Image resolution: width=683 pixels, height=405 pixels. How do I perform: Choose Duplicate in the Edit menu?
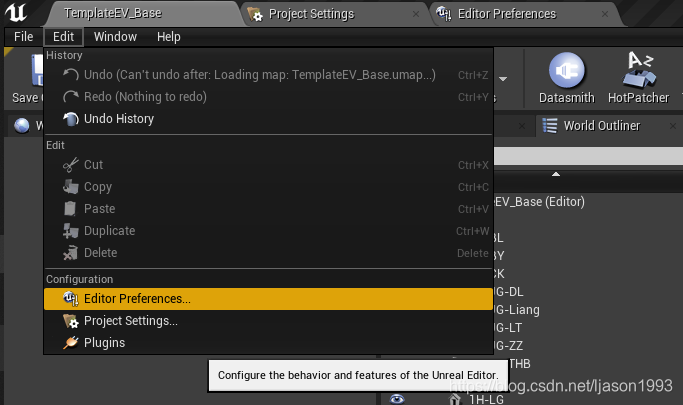[x=268, y=231]
